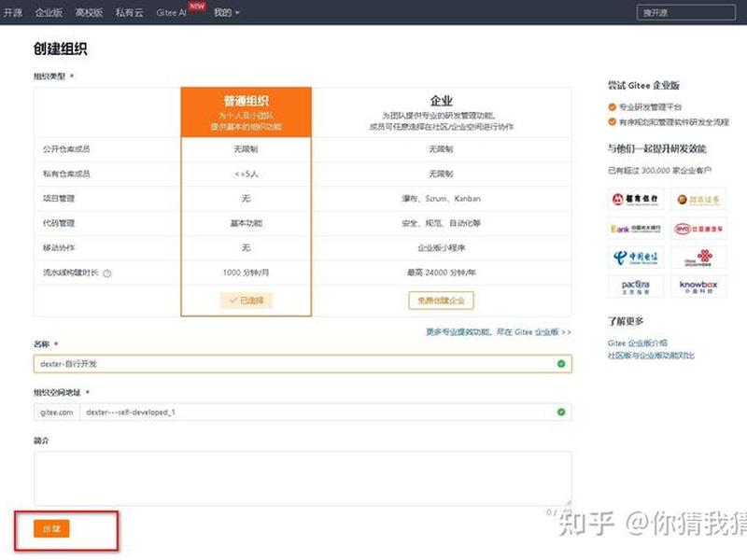Open Gitee AI in the top bar
The height and width of the screenshot is (560, 747).
(x=172, y=12)
